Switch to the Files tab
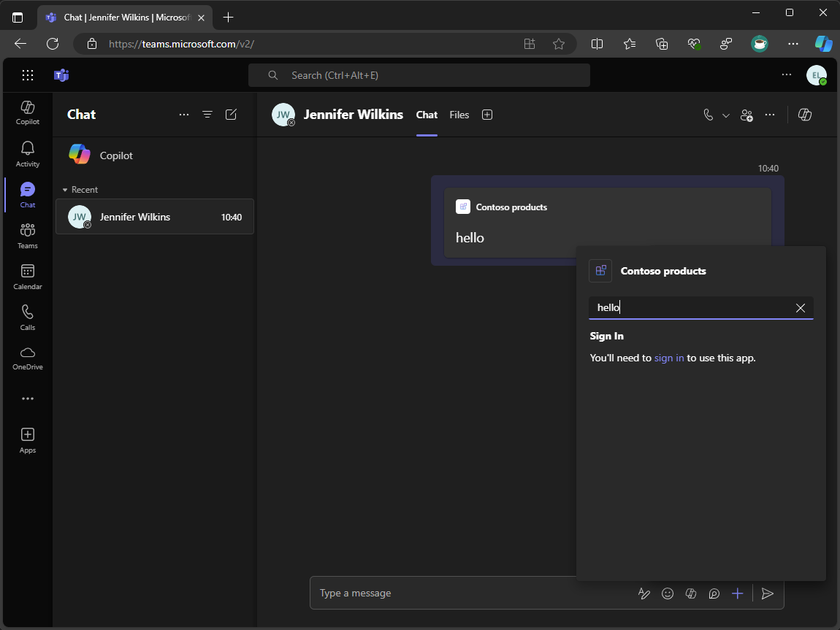 (x=459, y=115)
